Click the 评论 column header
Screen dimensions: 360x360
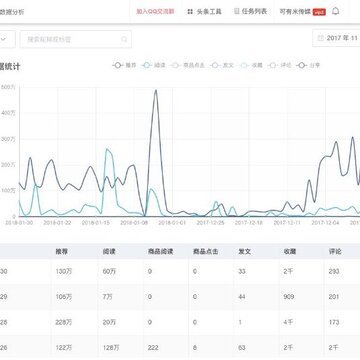coord(335,252)
